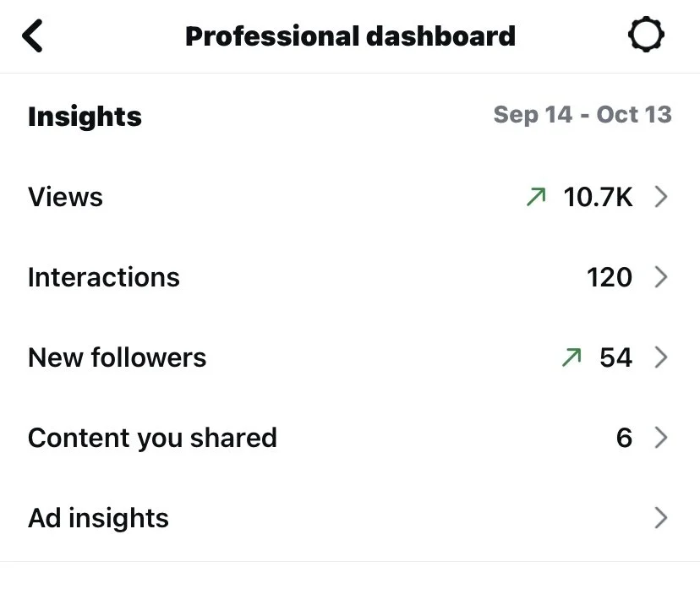Click the 120 interactions count

click(x=610, y=277)
